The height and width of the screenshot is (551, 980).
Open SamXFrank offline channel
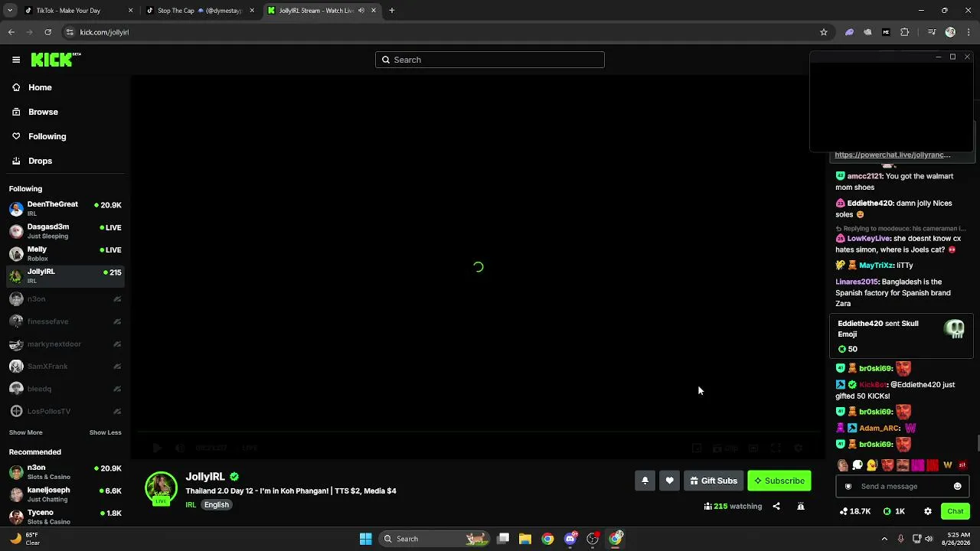(65, 366)
